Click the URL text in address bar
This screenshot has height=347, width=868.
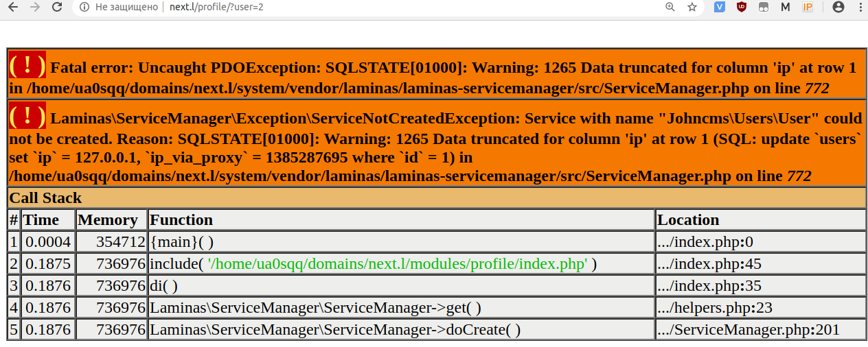[x=216, y=7]
